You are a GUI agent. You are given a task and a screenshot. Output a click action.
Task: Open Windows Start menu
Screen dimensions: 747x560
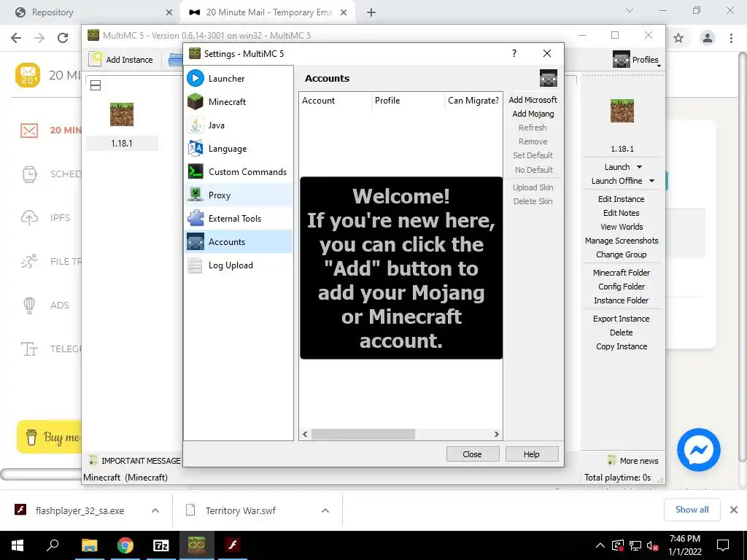[x=18, y=545]
